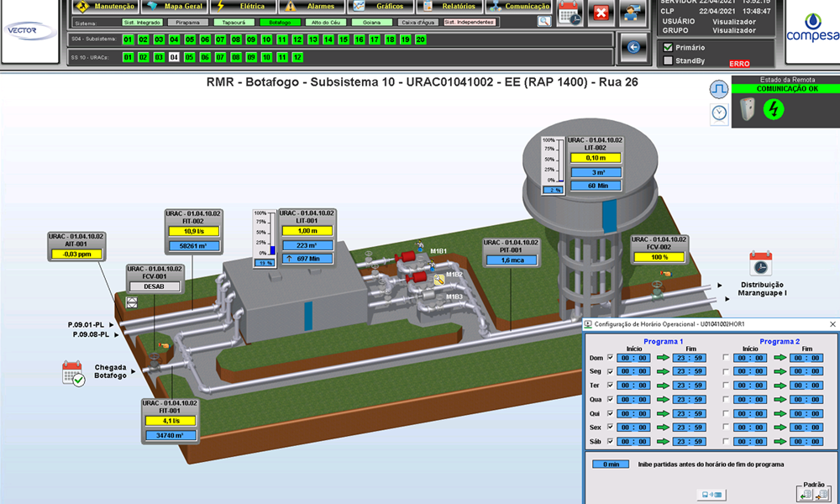Click the 0 min inhibit time field
This screenshot has height=504, width=840.
pyautogui.click(x=611, y=464)
